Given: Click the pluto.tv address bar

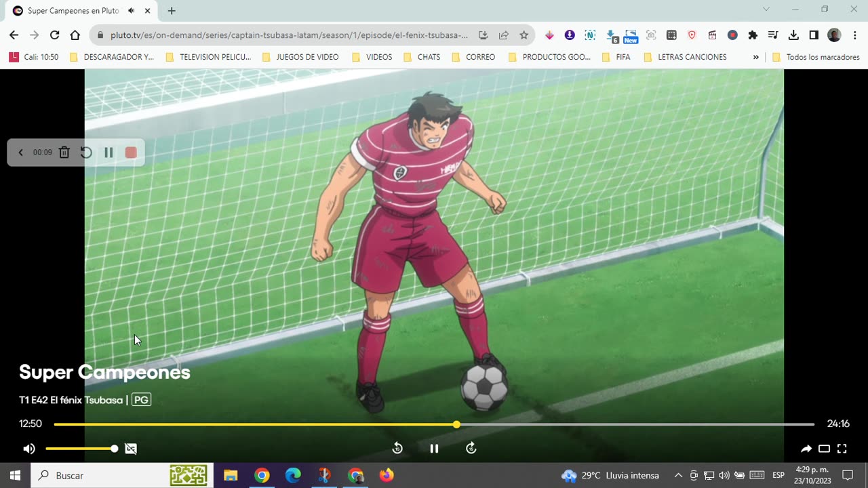Looking at the screenshot, I should pyautogui.click(x=289, y=35).
